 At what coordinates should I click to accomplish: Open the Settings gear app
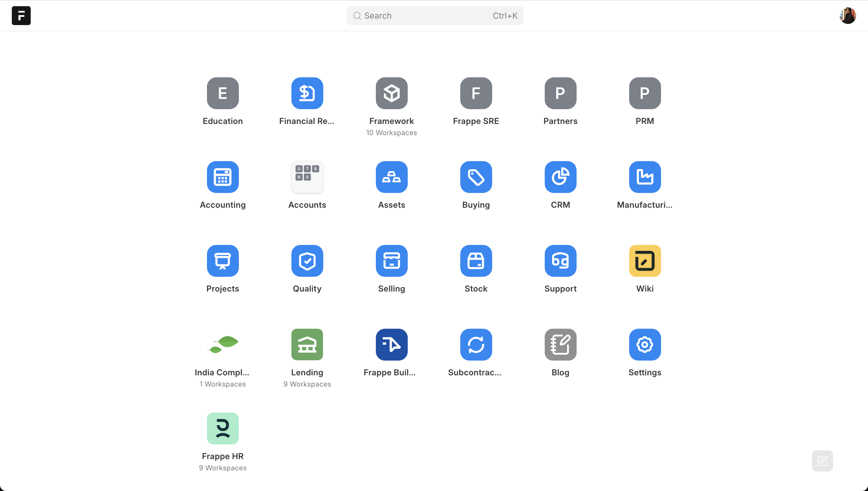(x=645, y=345)
